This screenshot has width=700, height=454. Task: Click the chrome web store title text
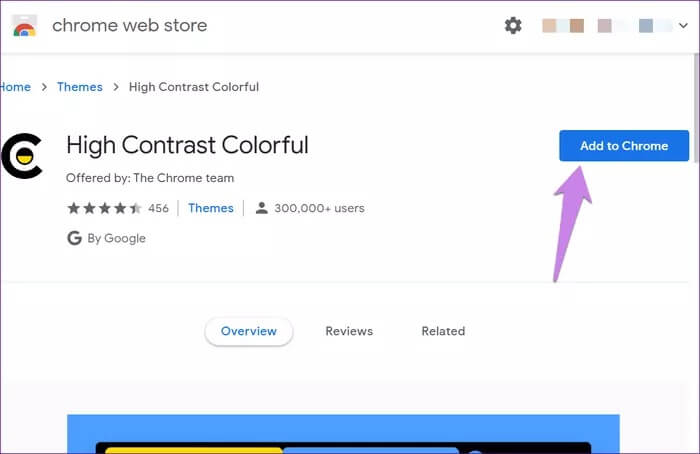pyautogui.click(x=130, y=25)
